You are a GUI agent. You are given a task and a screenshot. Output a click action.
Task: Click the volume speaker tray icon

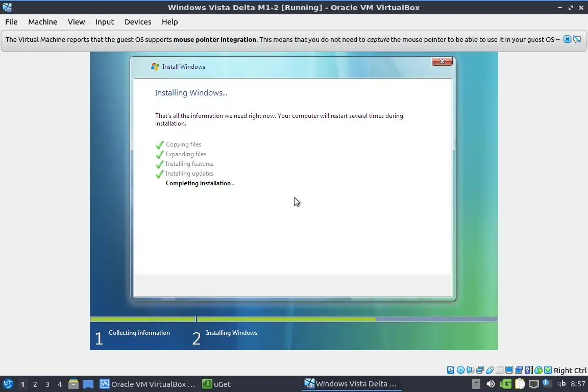click(x=490, y=384)
